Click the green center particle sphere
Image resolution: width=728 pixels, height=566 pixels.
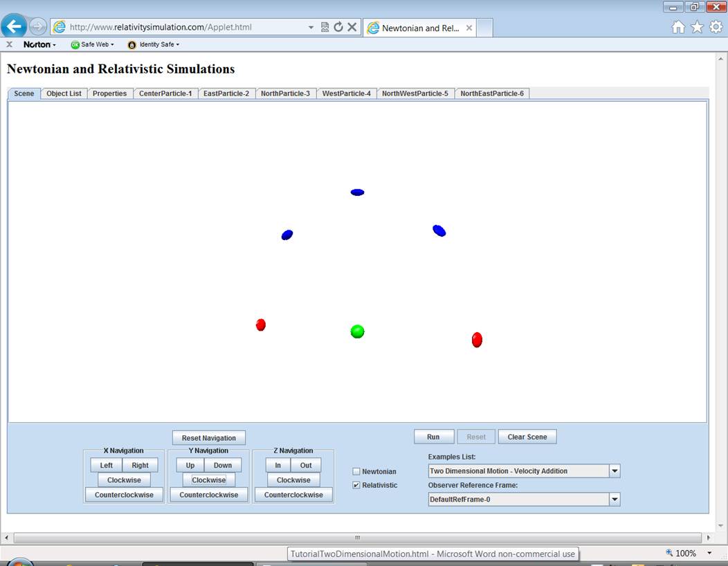(357, 331)
